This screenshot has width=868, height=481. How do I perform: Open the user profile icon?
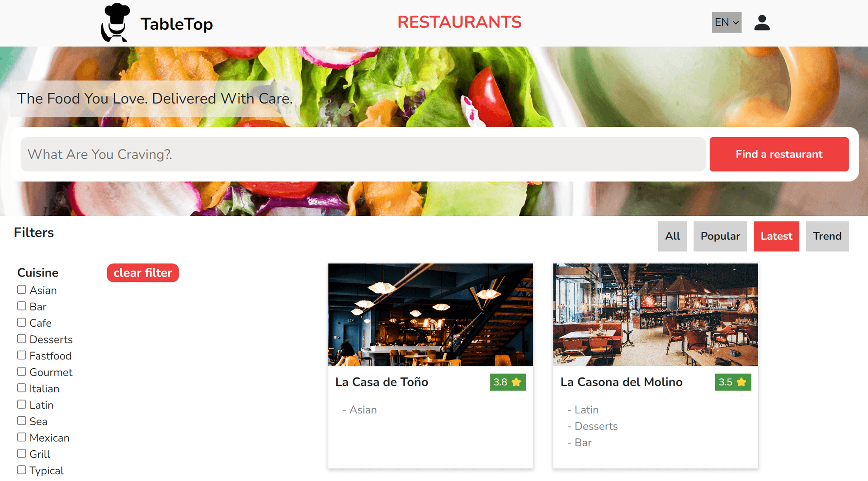pyautogui.click(x=762, y=23)
